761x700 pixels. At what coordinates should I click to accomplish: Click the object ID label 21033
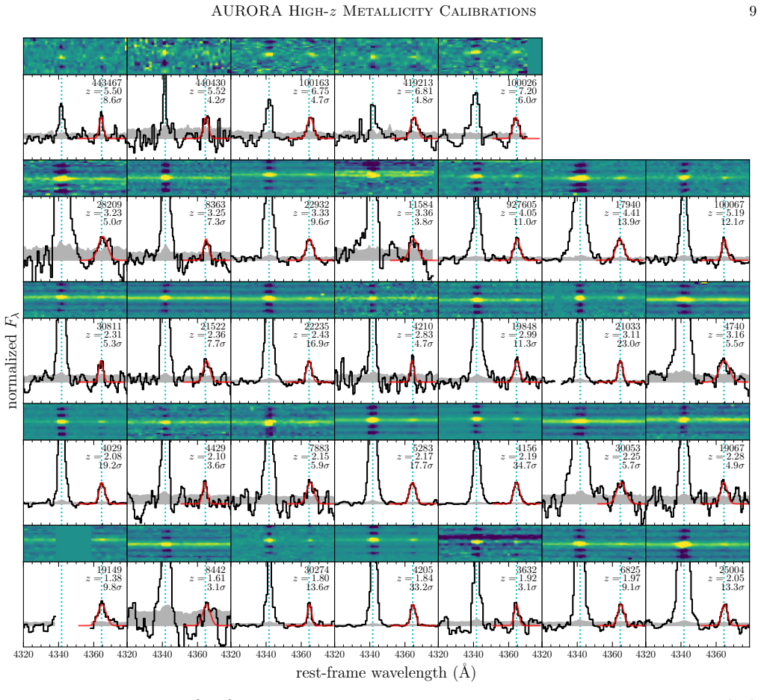click(x=629, y=326)
